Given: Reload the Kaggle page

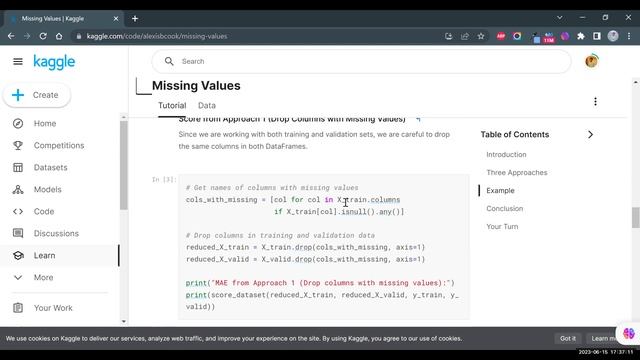Looking at the screenshot, I should 43,36.
